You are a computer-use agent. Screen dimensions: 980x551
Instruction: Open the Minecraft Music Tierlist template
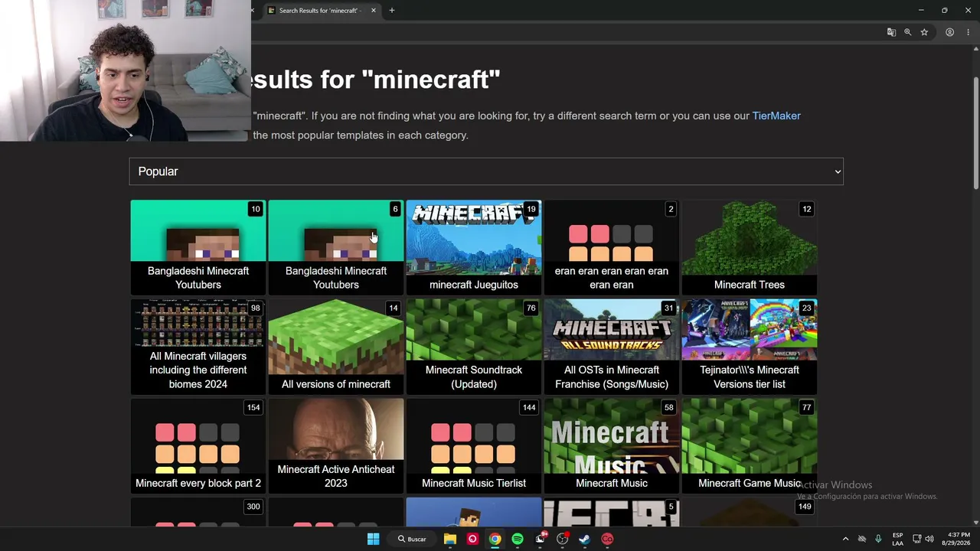coord(474,445)
